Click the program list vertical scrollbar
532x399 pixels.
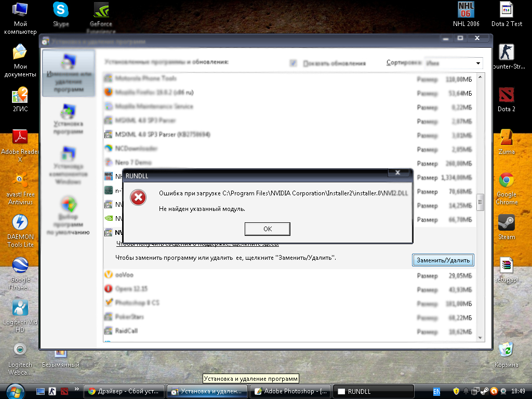[x=481, y=203]
